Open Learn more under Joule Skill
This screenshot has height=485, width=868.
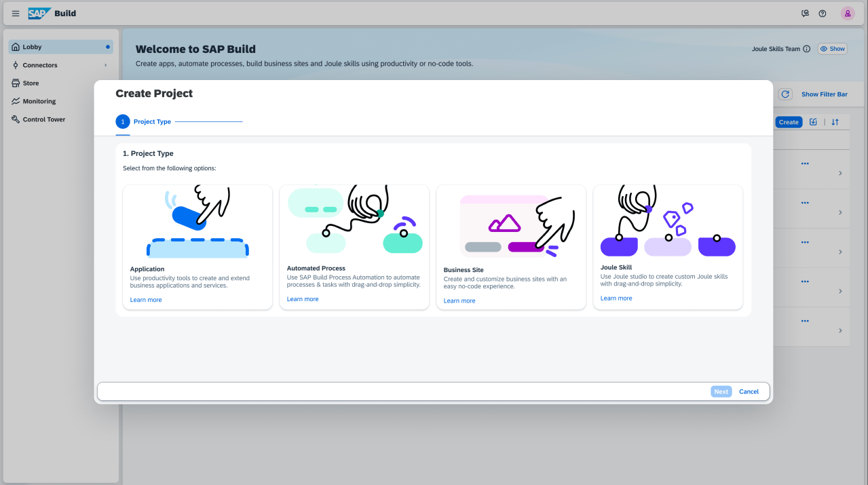tap(616, 298)
